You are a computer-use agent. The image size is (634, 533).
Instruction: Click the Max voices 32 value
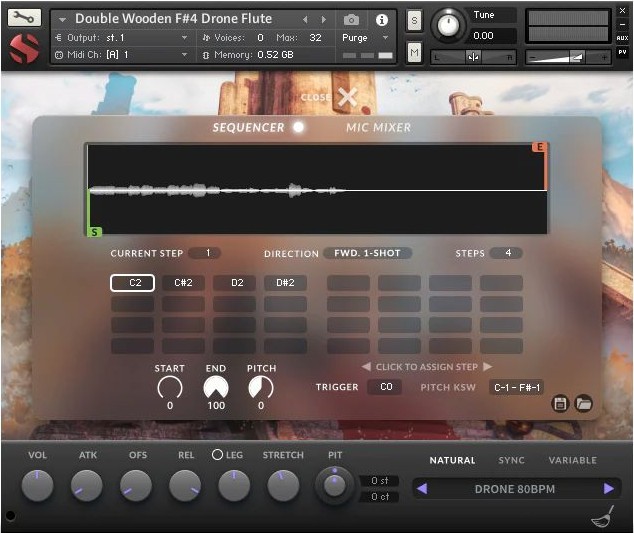[315, 38]
